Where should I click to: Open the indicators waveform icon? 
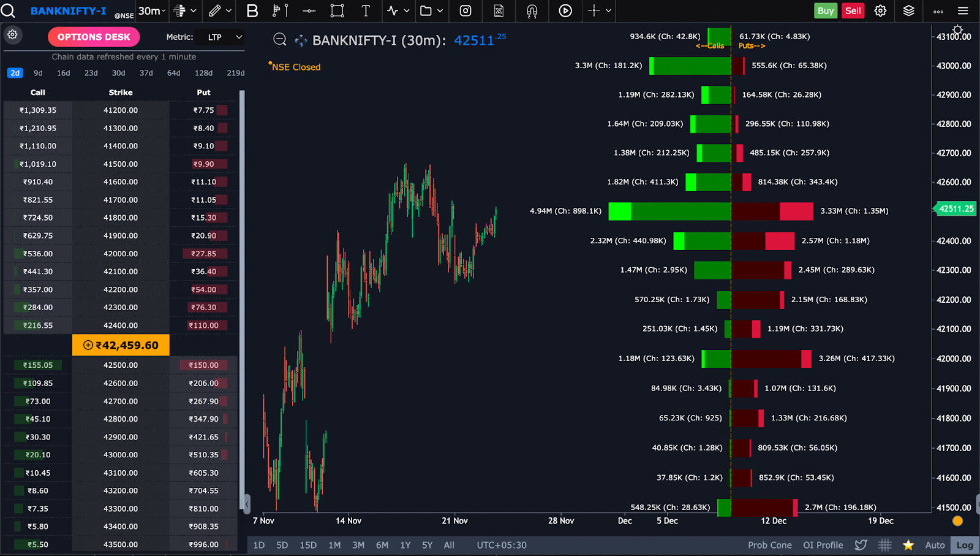(x=393, y=10)
